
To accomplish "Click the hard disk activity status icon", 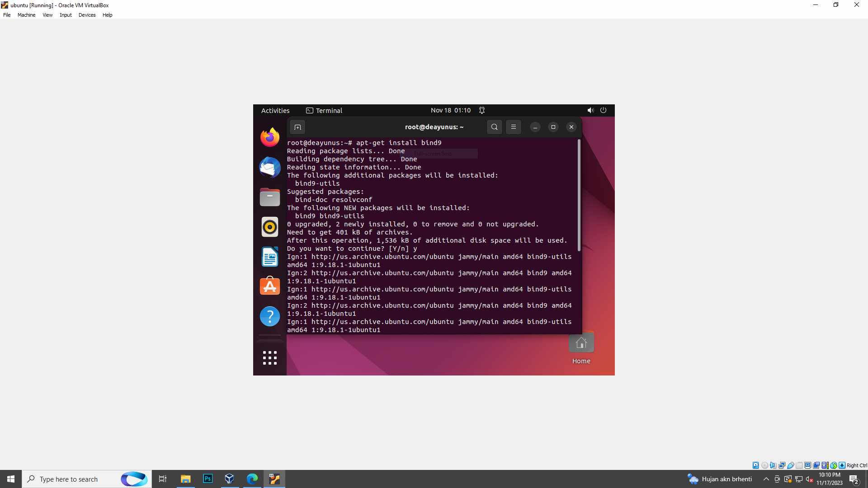I will tap(756, 465).
